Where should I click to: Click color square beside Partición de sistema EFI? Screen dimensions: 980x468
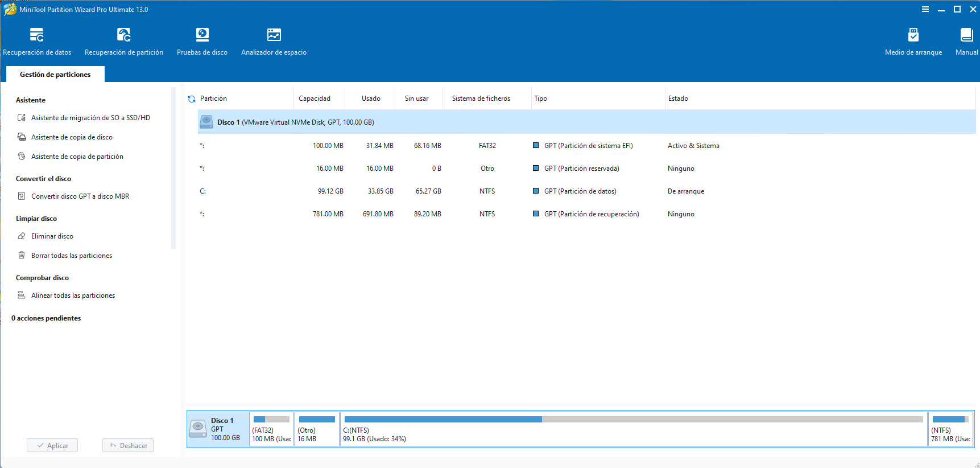pos(536,145)
